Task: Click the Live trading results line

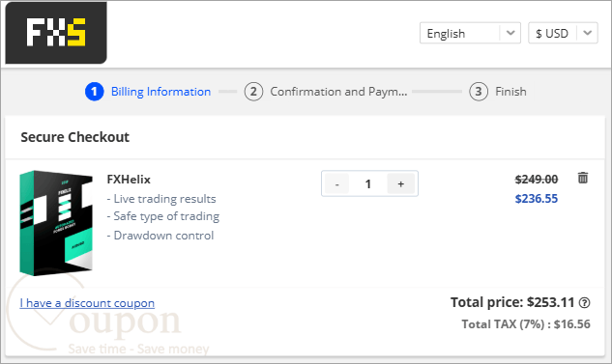Action: click(161, 199)
